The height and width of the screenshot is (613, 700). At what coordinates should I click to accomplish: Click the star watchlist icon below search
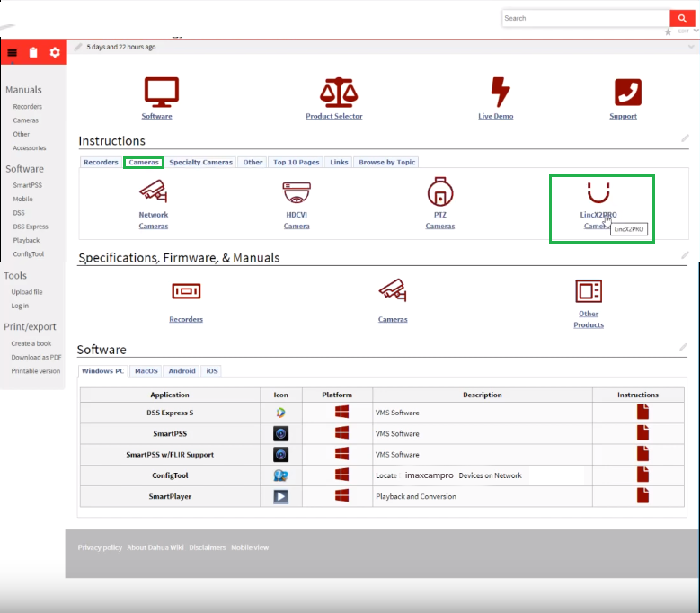(668, 31)
